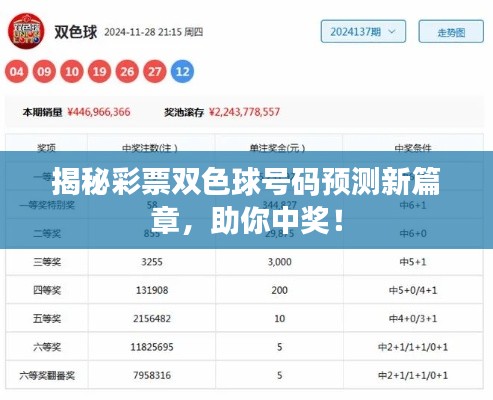Click the 双色球 lottery logo icon
Image resolution: width=493 pixels, height=400 pixels.
[x=26, y=31]
